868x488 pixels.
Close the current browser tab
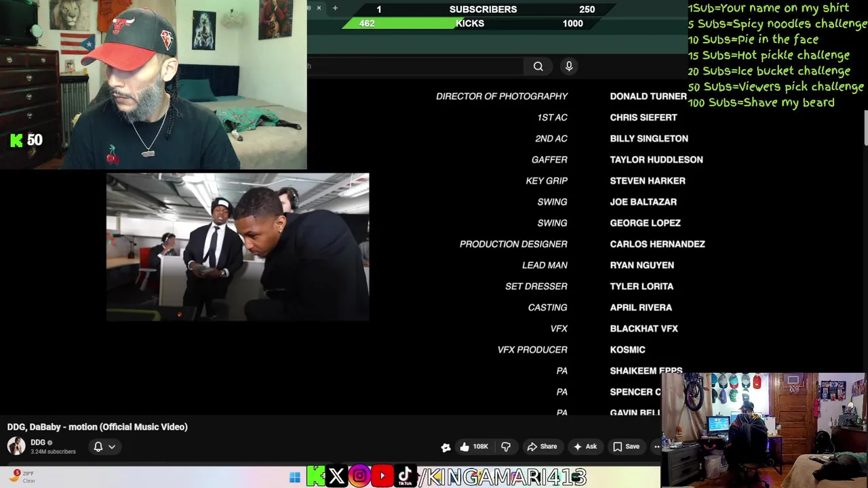pyautogui.click(x=319, y=8)
